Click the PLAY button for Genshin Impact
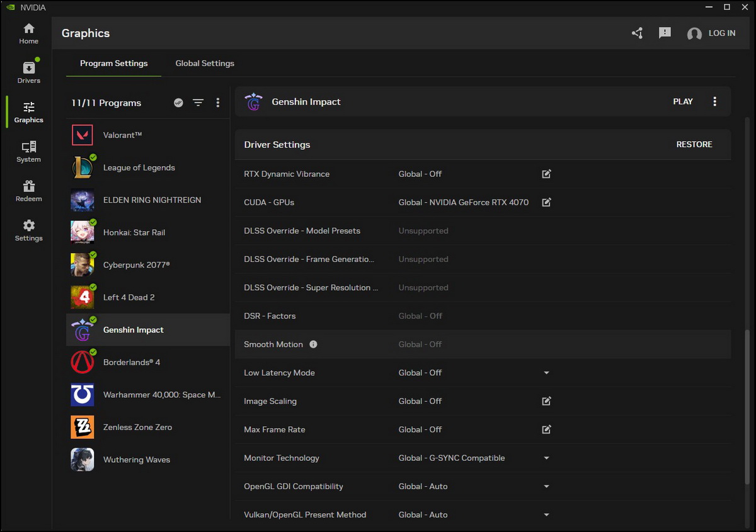756x532 pixels. [x=683, y=101]
